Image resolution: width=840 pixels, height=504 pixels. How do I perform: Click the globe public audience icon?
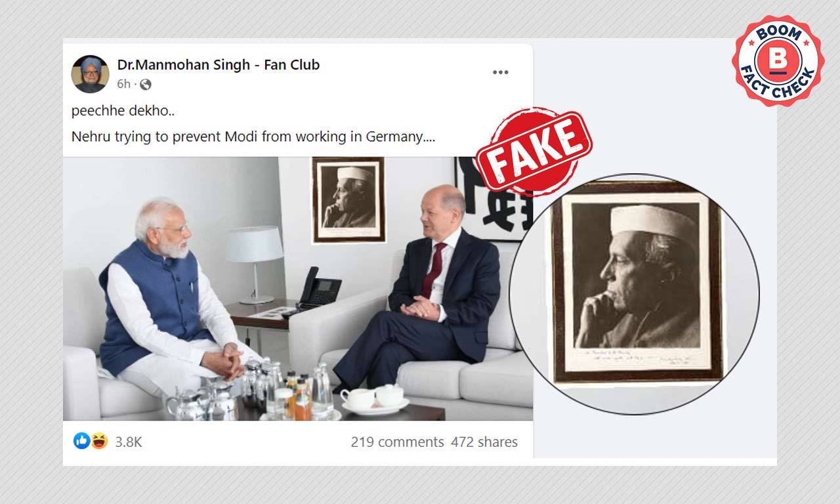click(146, 84)
